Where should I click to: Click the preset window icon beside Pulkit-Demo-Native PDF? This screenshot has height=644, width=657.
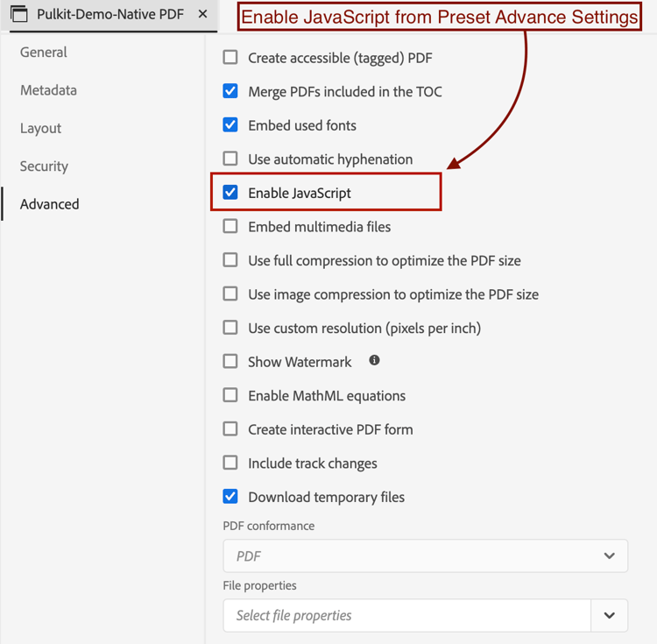[19, 14]
